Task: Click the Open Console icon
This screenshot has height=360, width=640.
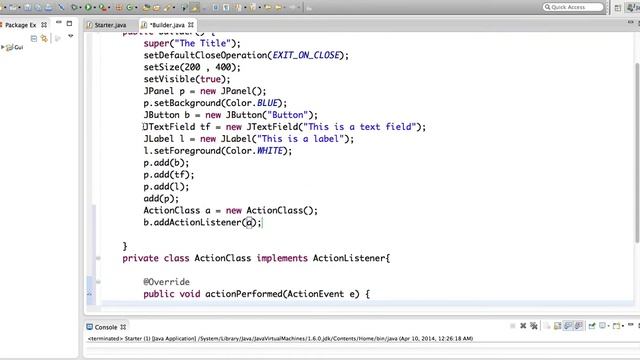Action: pyautogui.click(x=616, y=326)
